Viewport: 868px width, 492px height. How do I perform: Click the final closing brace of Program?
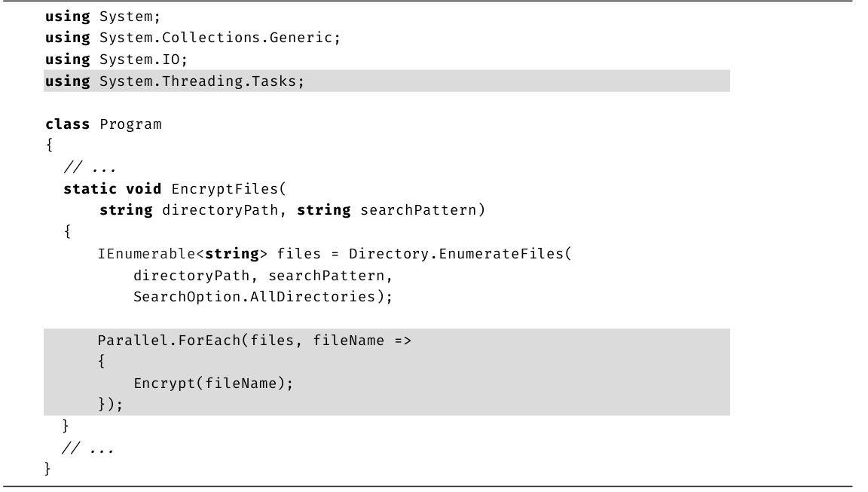pos(49,470)
